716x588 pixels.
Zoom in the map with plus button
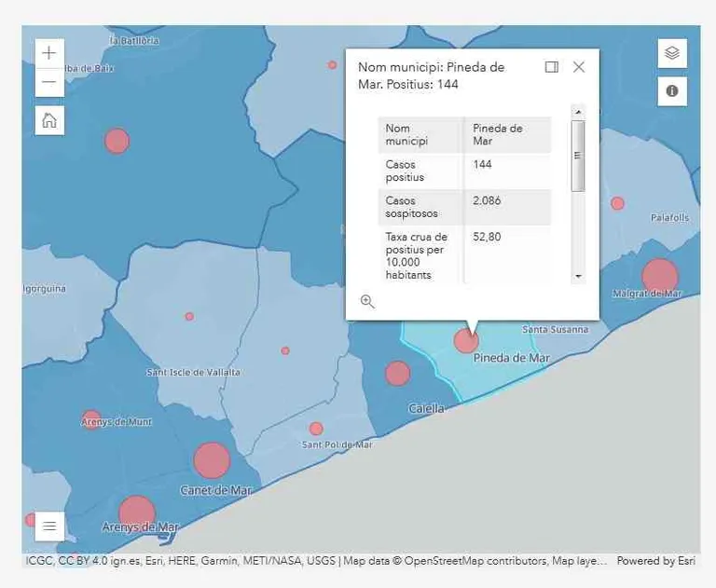click(49, 53)
